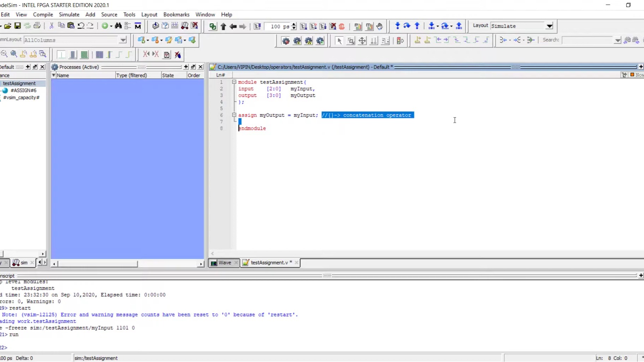This screenshot has height=362, width=644.
Task: Click the Print toolbar icon
Action: point(37,26)
